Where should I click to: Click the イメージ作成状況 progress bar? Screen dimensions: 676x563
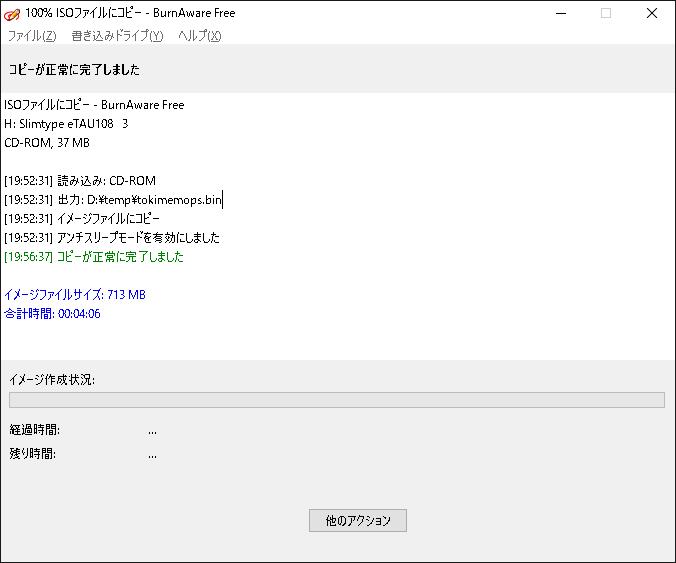337,400
